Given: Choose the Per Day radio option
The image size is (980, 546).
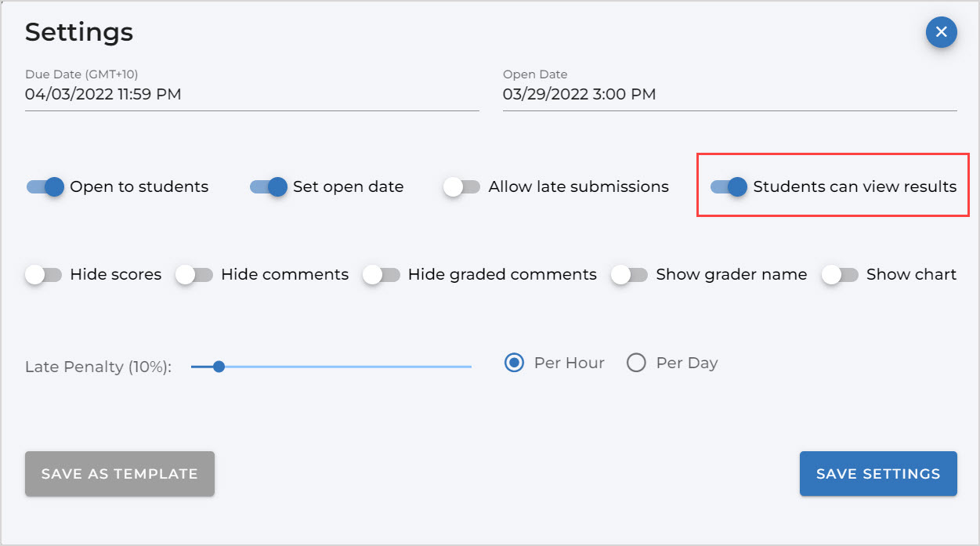Looking at the screenshot, I should [x=636, y=363].
